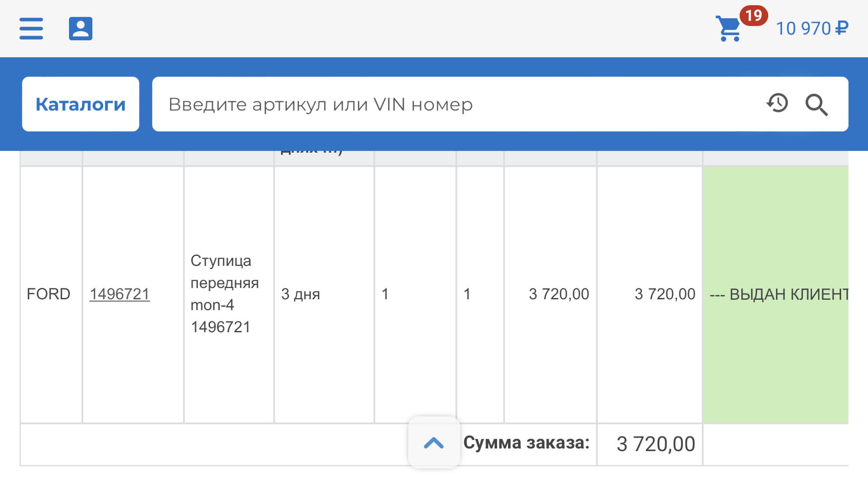The image size is (868, 488).
Task: Click the red cart badge showing 19
Action: pos(753,16)
